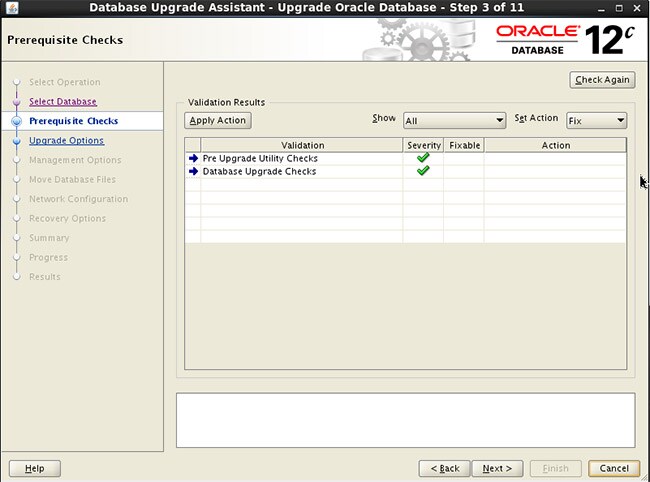Open the Select Database step link

click(63, 102)
